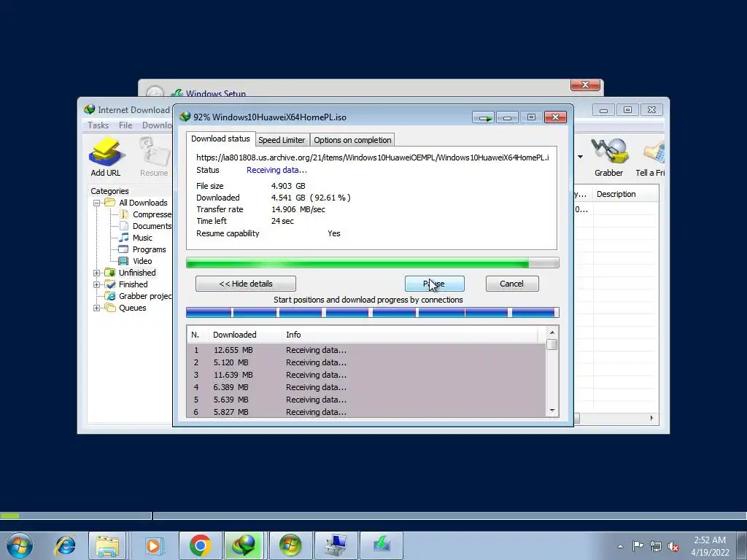This screenshot has width=747, height=560.
Task: Select the Documents category icon
Action: point(124,226)
